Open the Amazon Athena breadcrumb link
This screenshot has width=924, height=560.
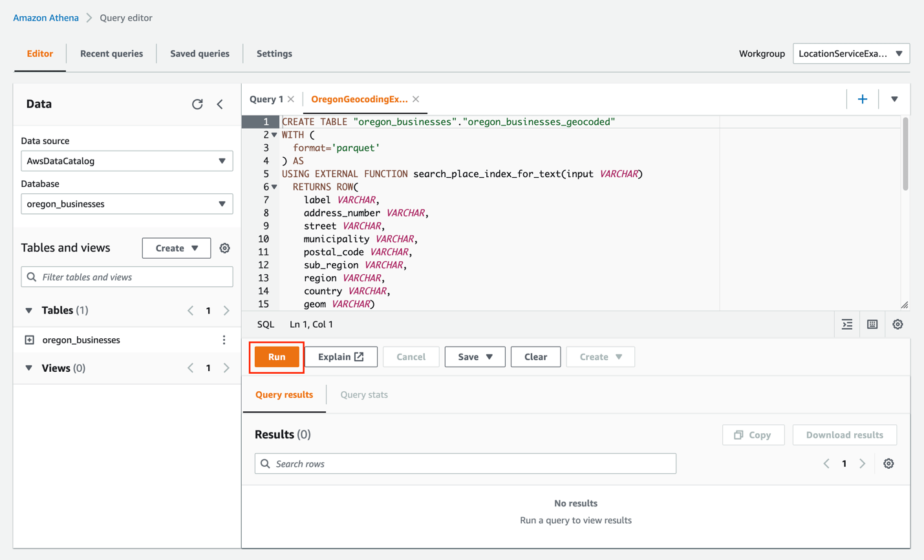point(45,17)
